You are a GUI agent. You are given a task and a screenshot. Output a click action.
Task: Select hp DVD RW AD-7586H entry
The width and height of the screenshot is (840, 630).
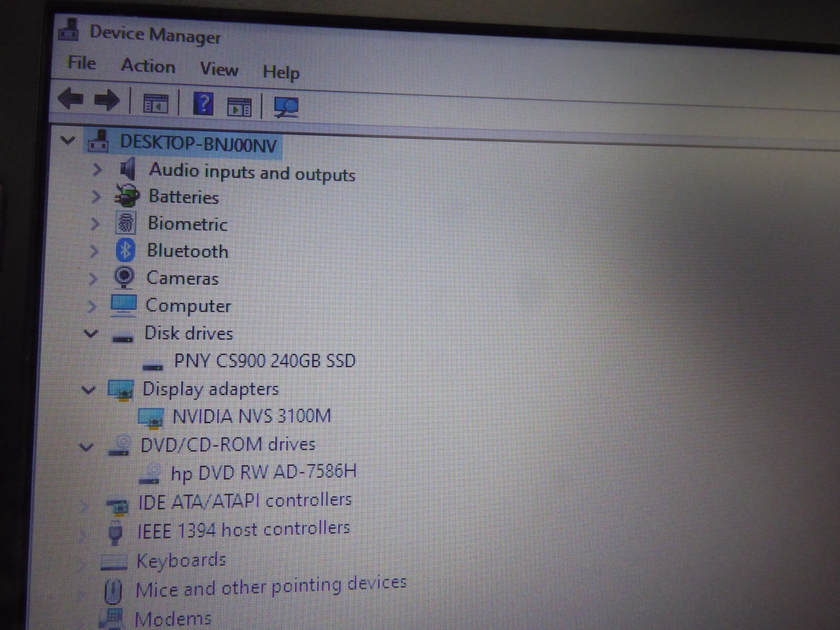coord(264,472)
